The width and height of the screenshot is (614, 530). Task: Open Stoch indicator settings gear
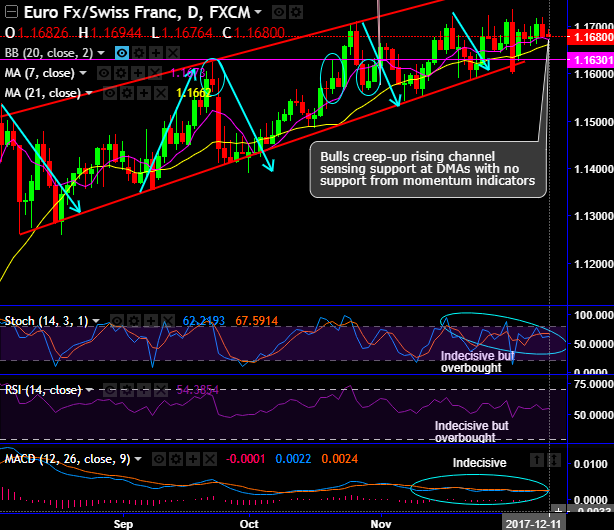pyautogui.click(x=134, y=321)
